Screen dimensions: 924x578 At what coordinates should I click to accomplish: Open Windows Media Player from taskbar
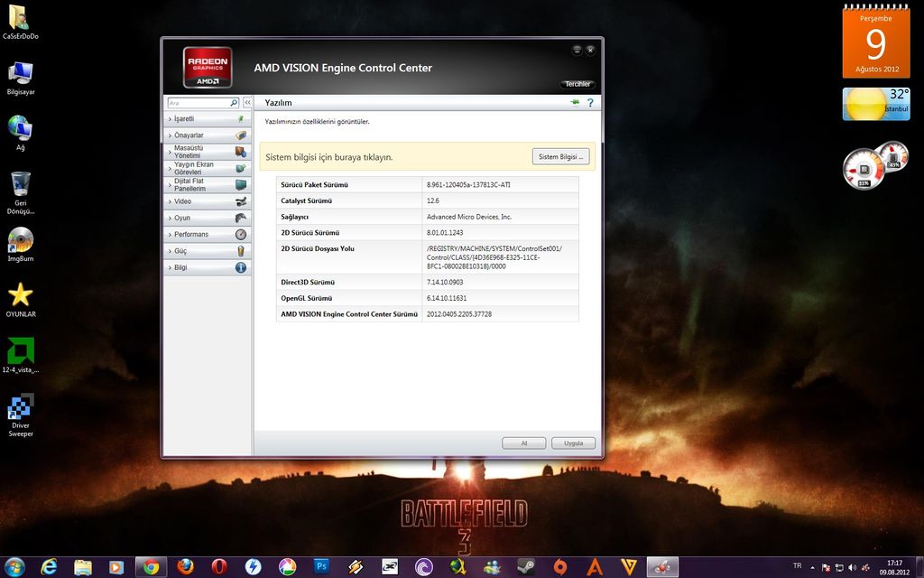[116, 567]
